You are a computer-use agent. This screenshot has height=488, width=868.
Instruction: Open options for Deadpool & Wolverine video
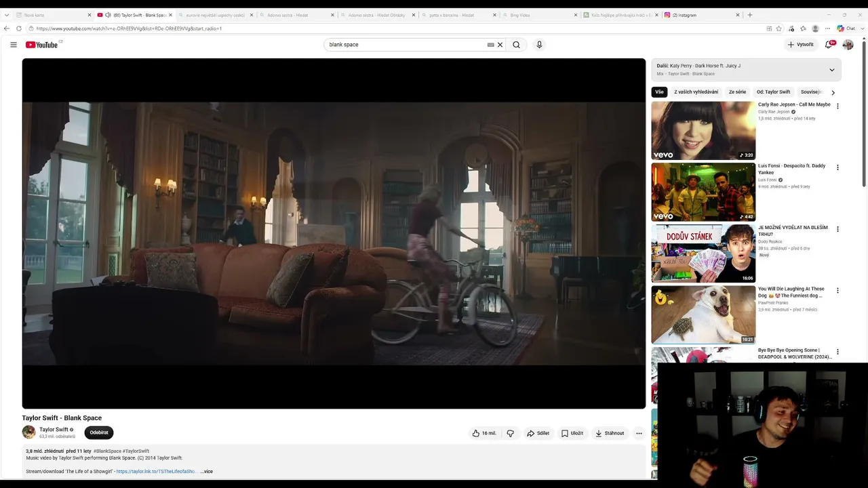click(x=837, y=352)
